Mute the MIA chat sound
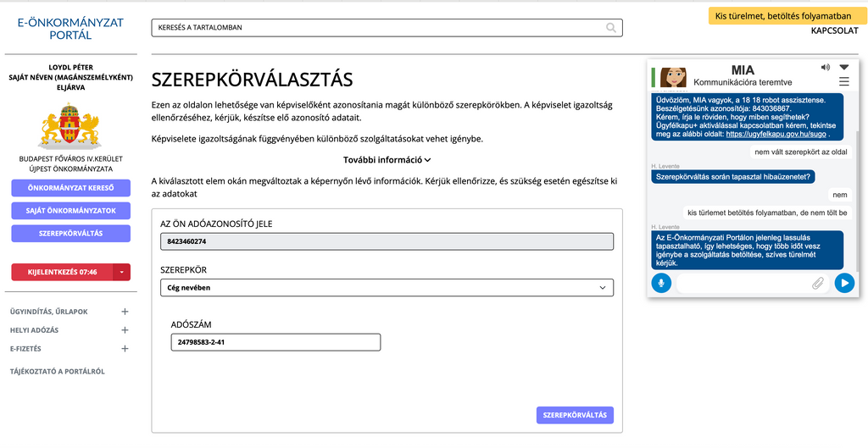The width and height of the screenshot is (868, 448). coord(825,68)
